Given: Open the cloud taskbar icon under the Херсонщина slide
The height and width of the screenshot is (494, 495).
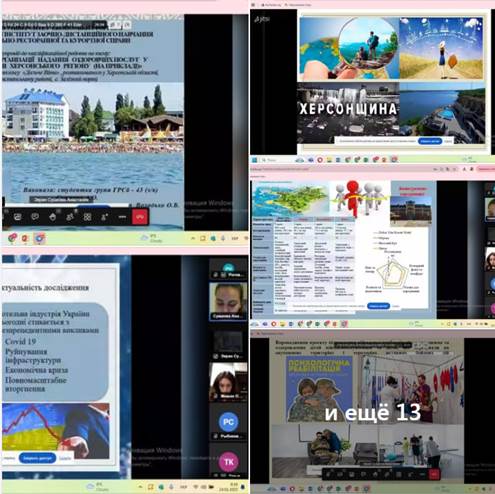Looking at the screenshot, I should (300, 160).
